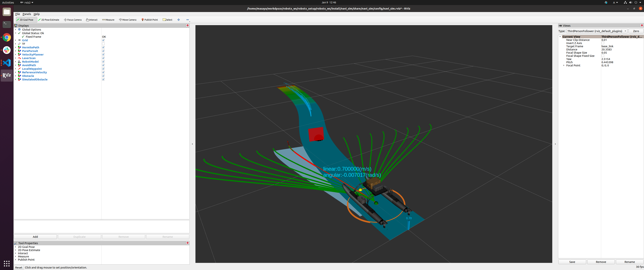
Task: Click the Add display button
Action: point(35,237)
